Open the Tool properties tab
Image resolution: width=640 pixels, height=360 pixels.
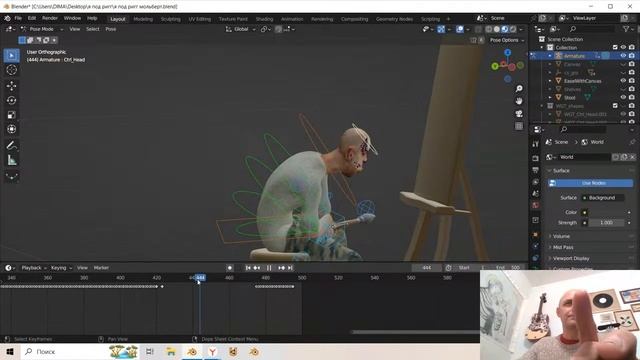pos(536,144)
